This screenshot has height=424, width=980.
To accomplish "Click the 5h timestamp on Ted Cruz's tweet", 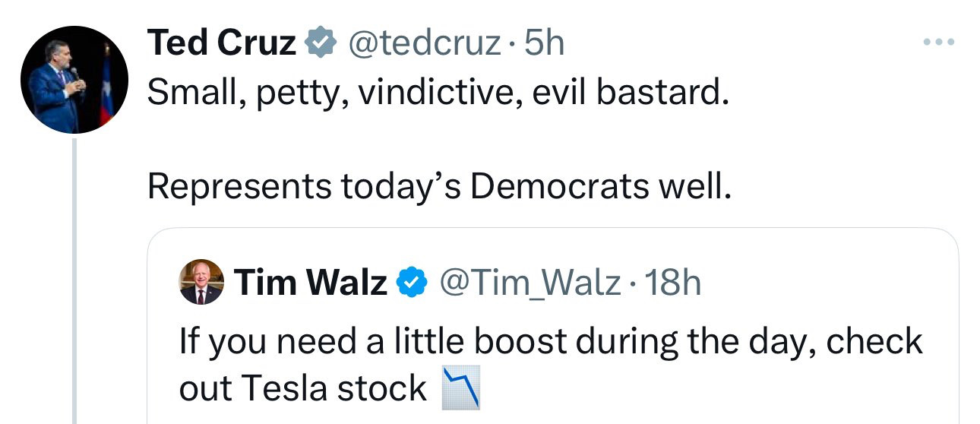I will (x=545, y=43).
